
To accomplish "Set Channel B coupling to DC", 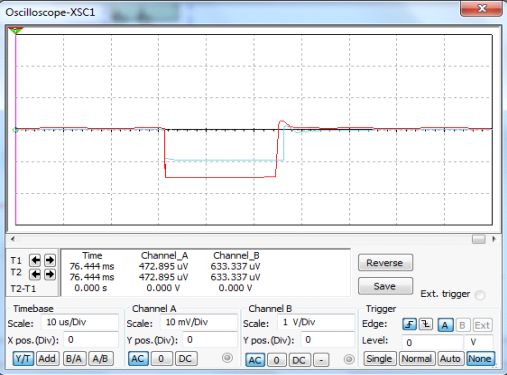I will coord(299,360).
